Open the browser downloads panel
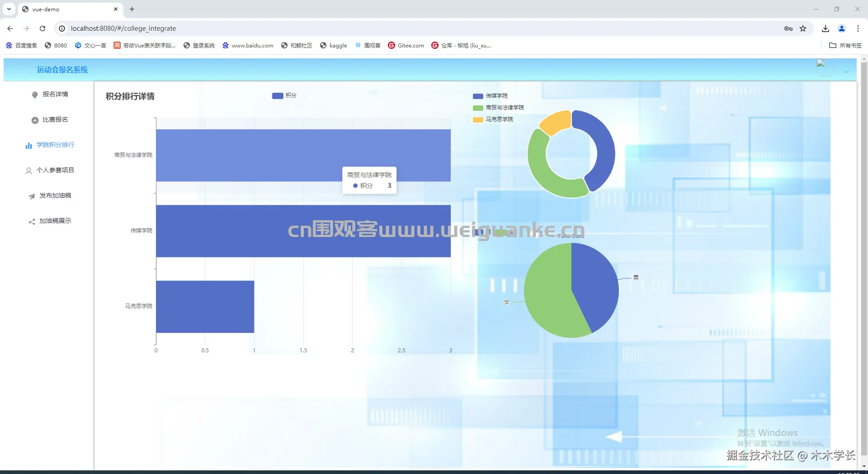The image size is (868, 474). point(826,28)
